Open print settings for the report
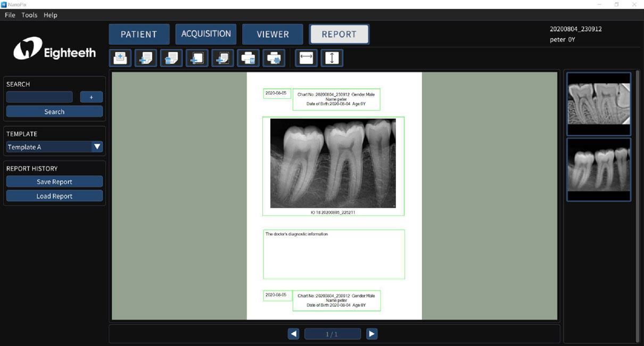The image size is (644, 346). pyautogui.click(x=273, y=58)
